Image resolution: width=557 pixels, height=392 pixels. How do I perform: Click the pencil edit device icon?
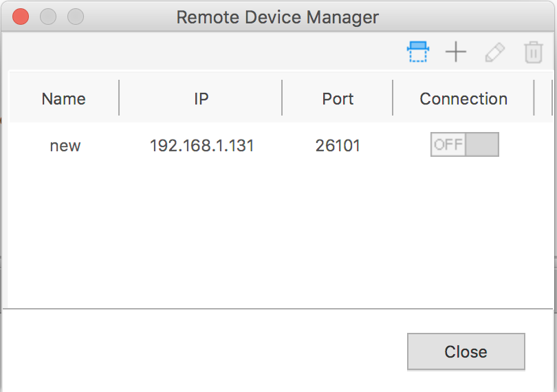point(494,52)
